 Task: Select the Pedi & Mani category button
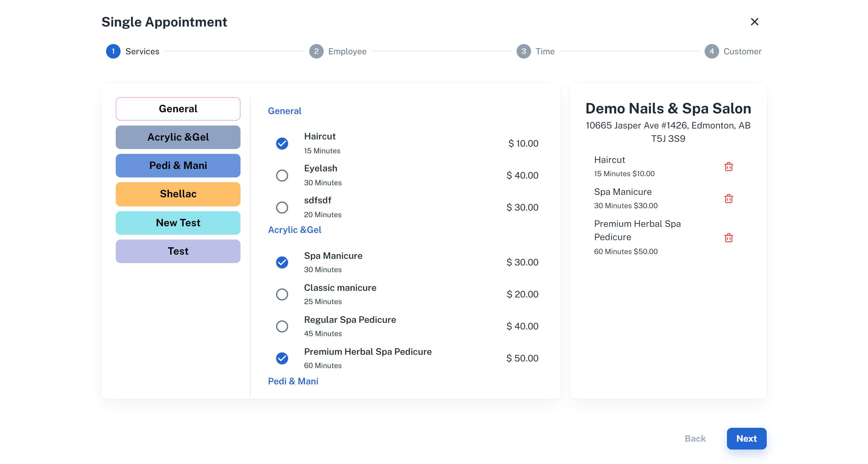point(178,166)
